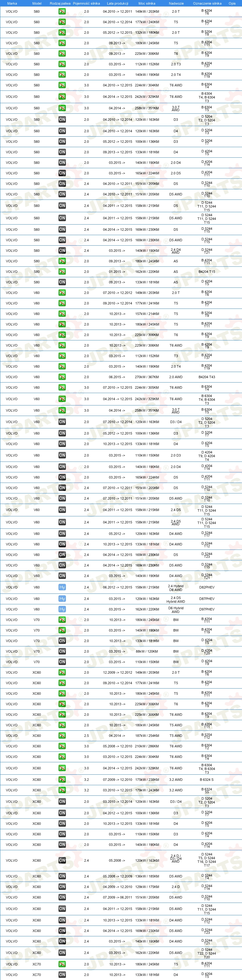Click the petrol icon for V70 140kW / 190KM
Screen dimensions: 242x980
click(62, 630)
